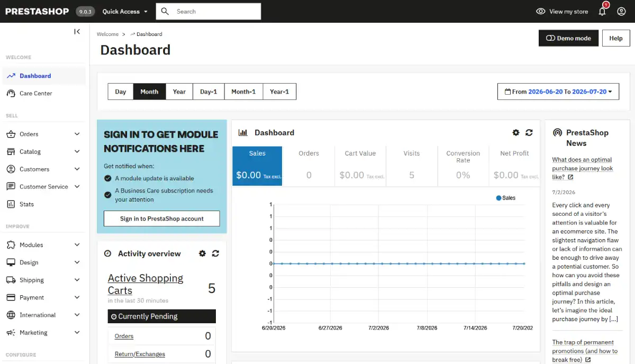
Task: Open the trap of permanent promotions article
Action: pyautogui.click(x=585, y=351)
